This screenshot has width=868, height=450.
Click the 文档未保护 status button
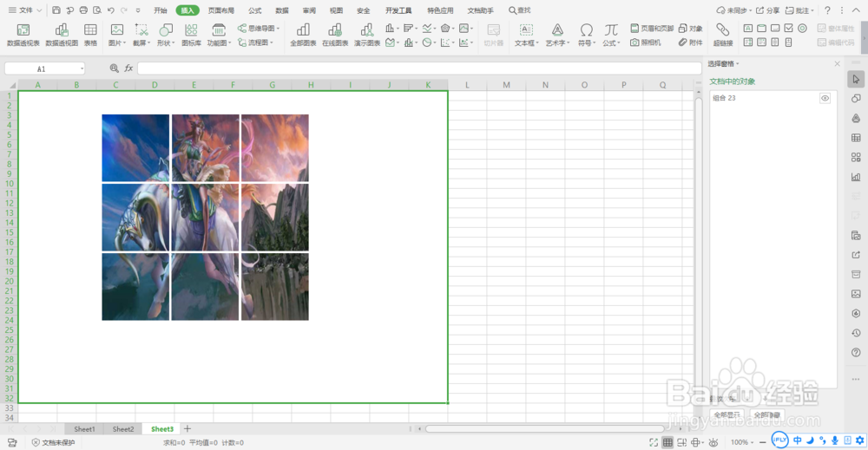click(x=53, y=442)
